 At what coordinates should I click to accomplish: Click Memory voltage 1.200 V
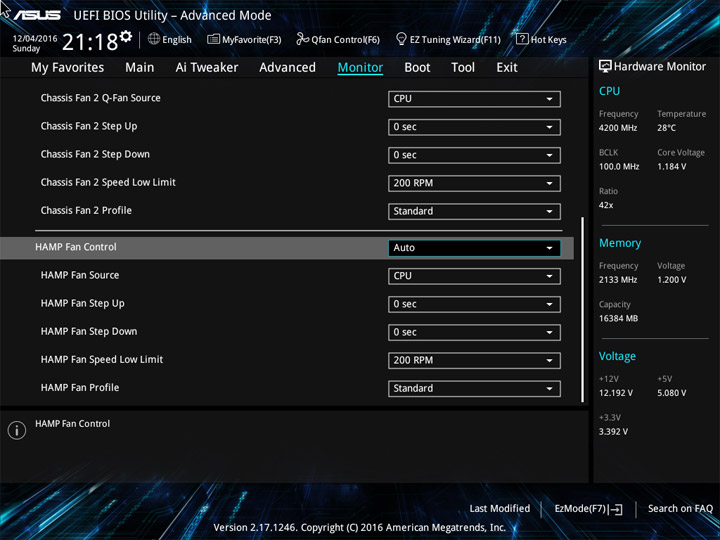coord(671,280)
